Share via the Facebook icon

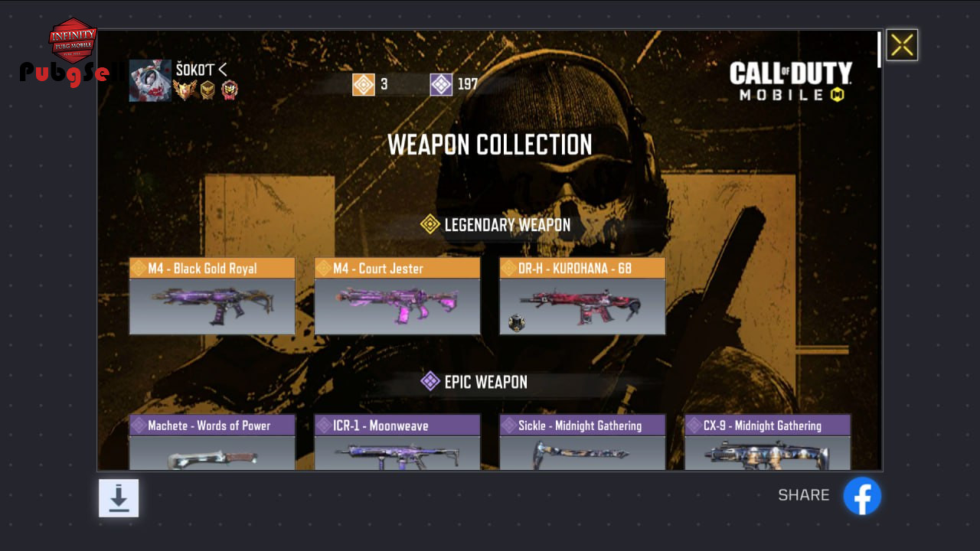click(862, 496)
